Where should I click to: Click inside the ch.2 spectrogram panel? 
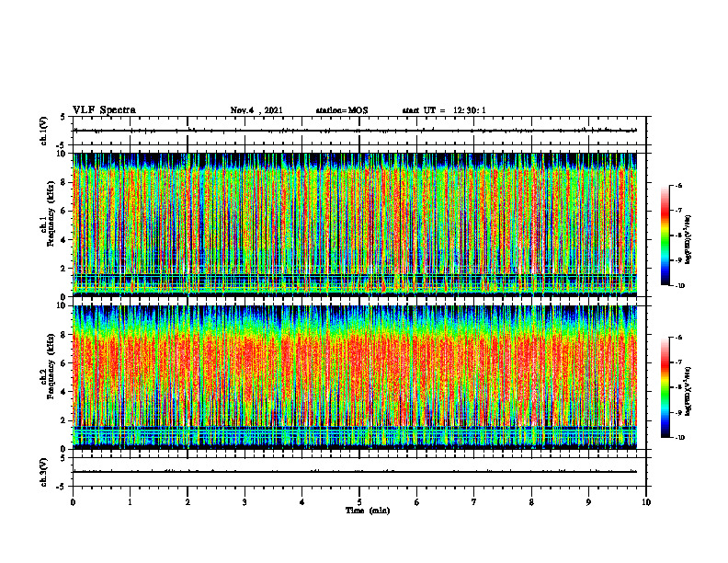tap(355, 377)
